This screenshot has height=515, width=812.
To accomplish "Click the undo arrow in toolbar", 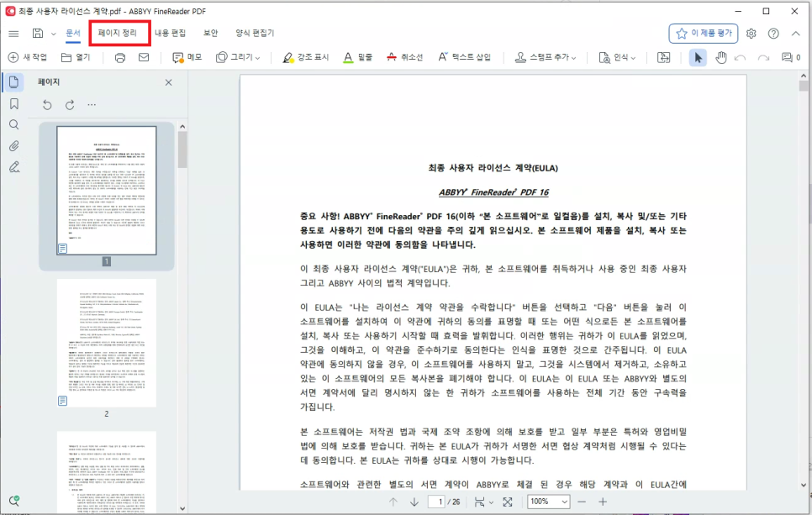I will (741, 57).
